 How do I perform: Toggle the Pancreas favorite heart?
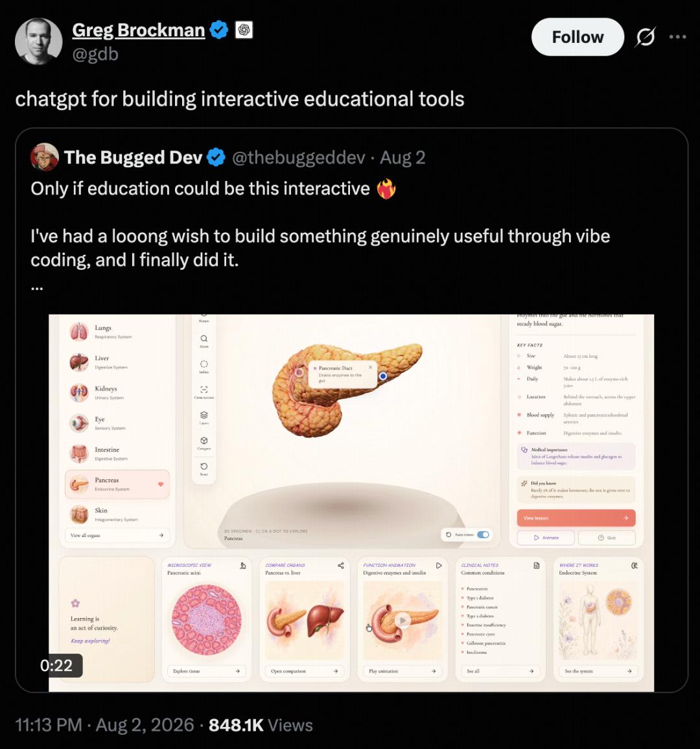pos(161,484)
